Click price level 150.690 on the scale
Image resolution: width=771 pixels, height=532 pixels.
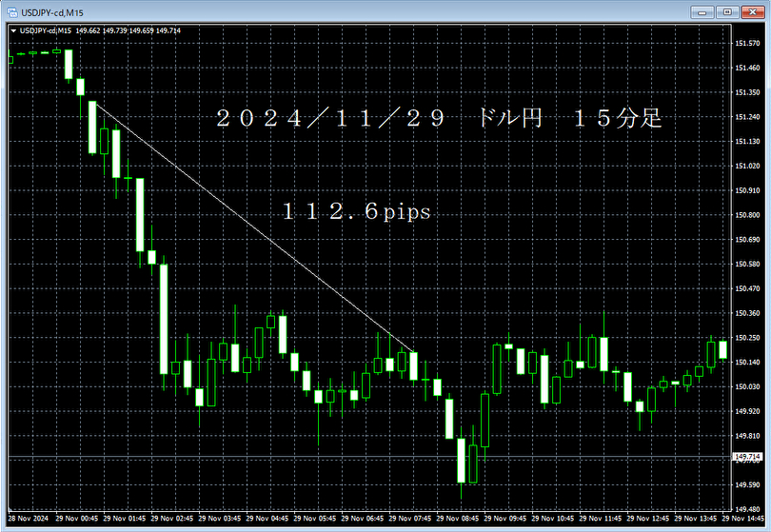click(x=747, y=240)
